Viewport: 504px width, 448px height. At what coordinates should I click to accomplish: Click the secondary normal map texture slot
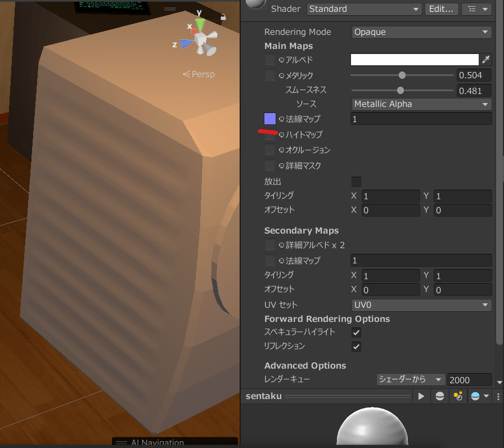pyautogui.click(x=269, y=261)
